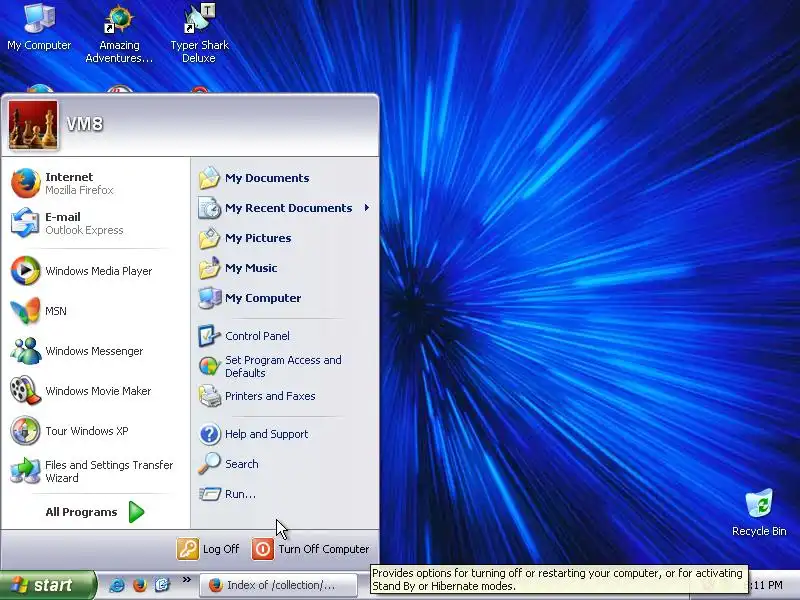Click the Start button

48,585
